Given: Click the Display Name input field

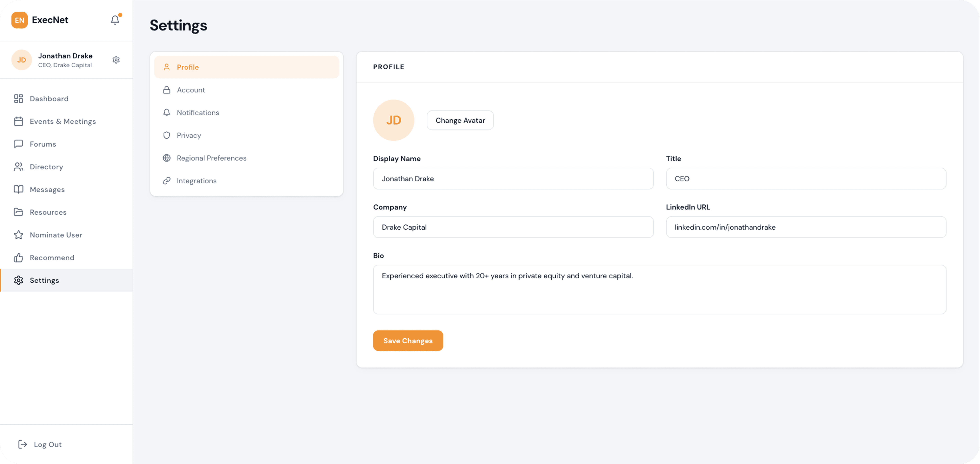Looking at the screenshot, I should click(x=513, y=179).
